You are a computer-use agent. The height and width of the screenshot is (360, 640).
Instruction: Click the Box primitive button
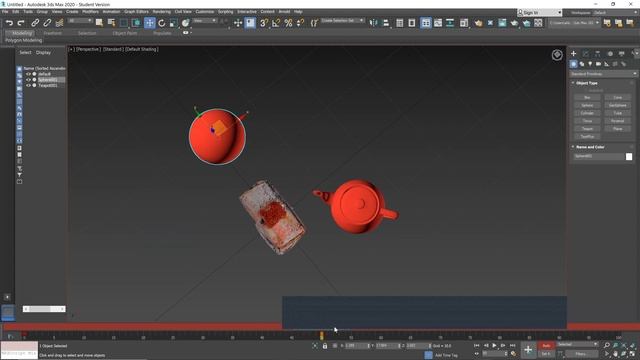[587, 98]
